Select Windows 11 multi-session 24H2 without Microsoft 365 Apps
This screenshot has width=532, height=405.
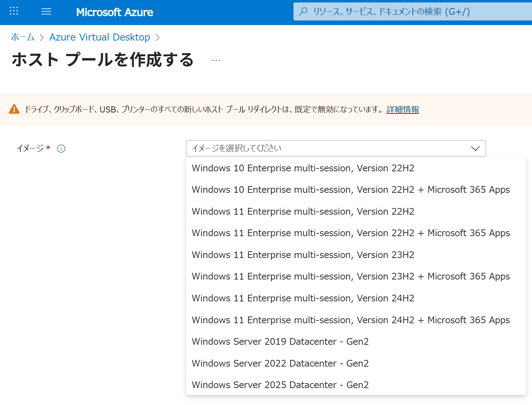pos(356,298)
